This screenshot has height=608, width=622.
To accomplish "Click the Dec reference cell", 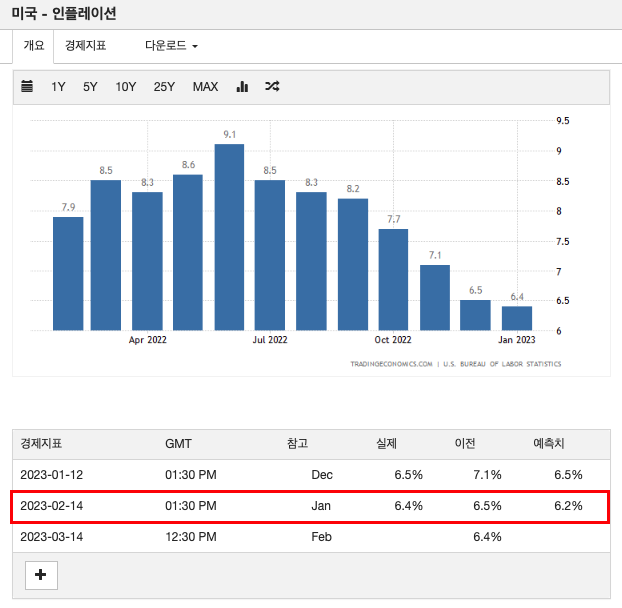I will (322, 475).
